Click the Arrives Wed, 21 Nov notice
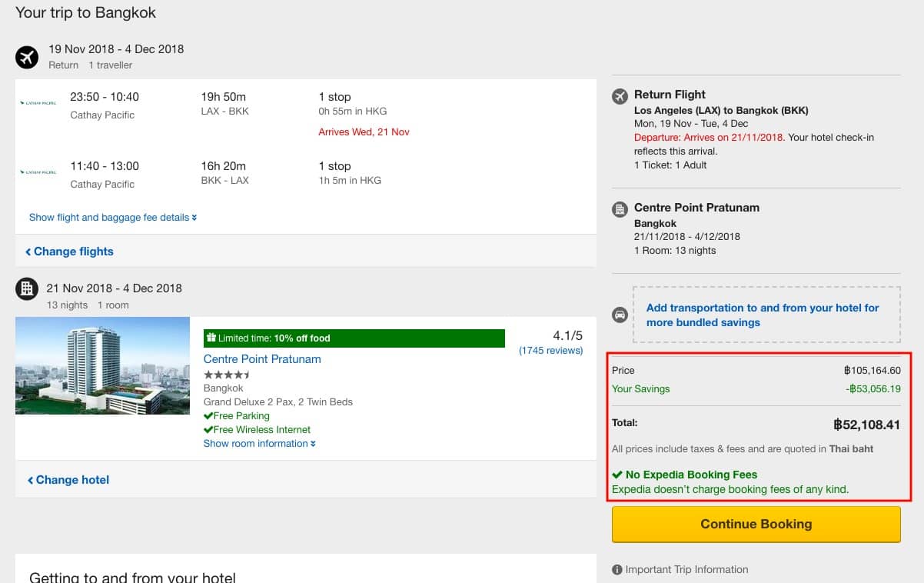Screen dimensions: 924x583 coord(364,132)
